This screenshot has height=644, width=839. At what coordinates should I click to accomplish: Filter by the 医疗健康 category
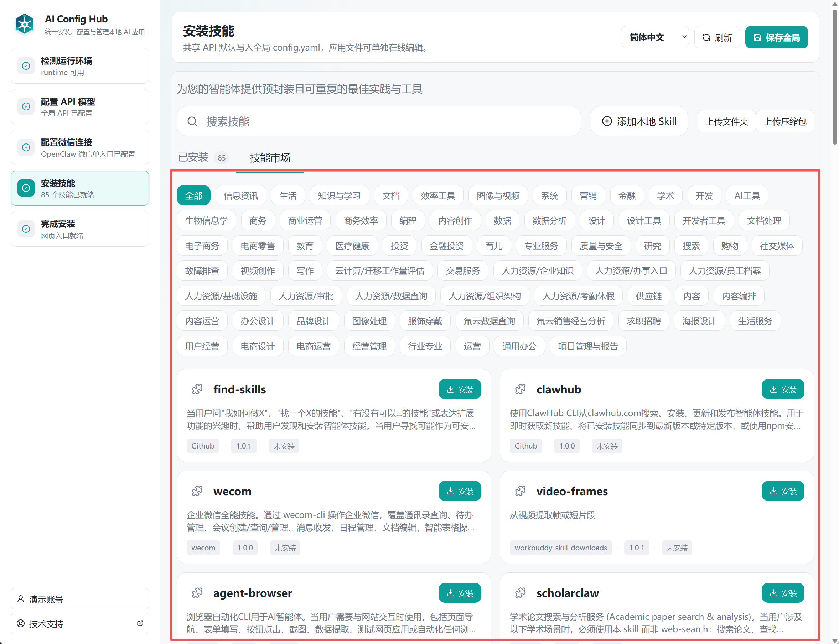[352, 246]
